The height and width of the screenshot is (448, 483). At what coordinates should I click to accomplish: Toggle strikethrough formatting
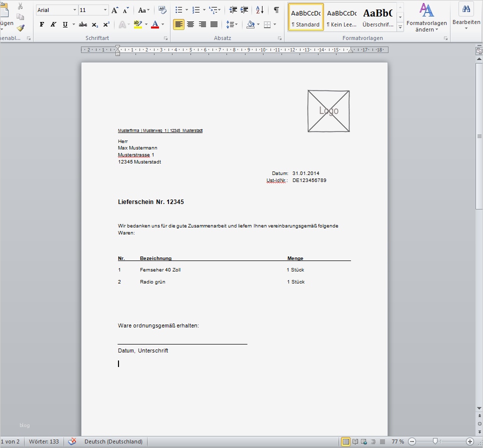click(x=83, y=24)
